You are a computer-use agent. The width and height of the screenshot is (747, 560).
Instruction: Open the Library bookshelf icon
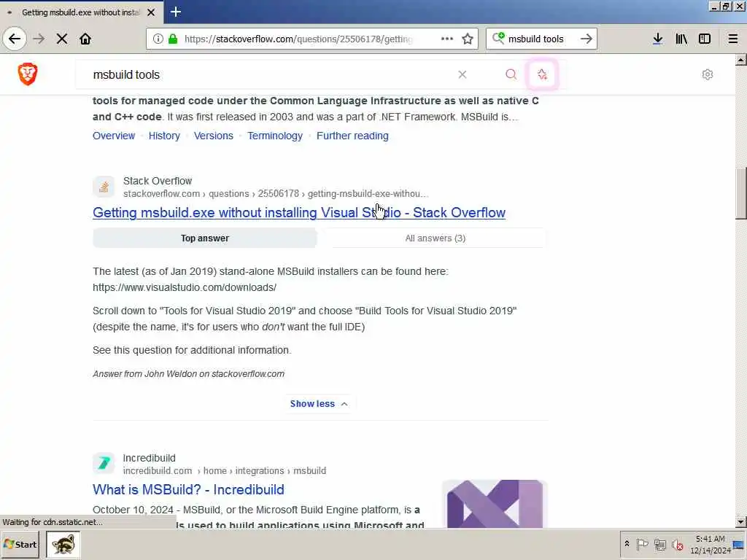[x=681, y=39]
